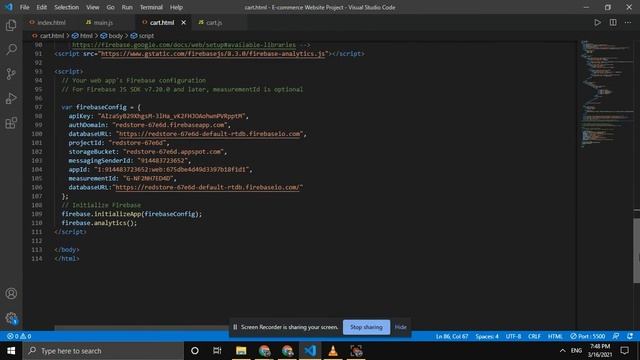Click the closing </body> tag
640x360 pixels.
point(67,250)
